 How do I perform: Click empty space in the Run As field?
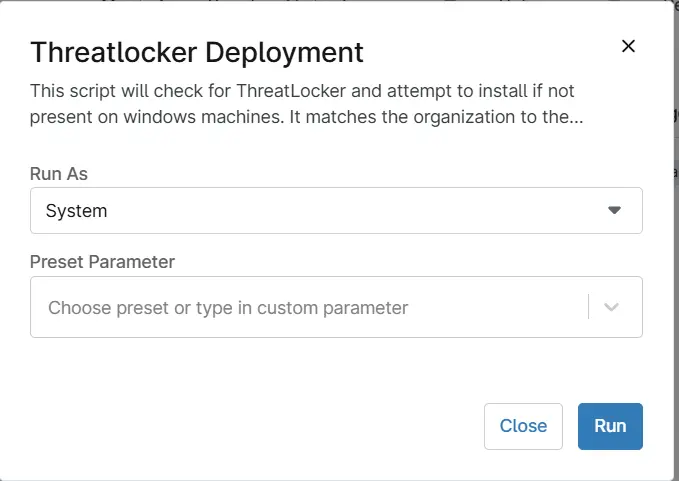(346, 210)
